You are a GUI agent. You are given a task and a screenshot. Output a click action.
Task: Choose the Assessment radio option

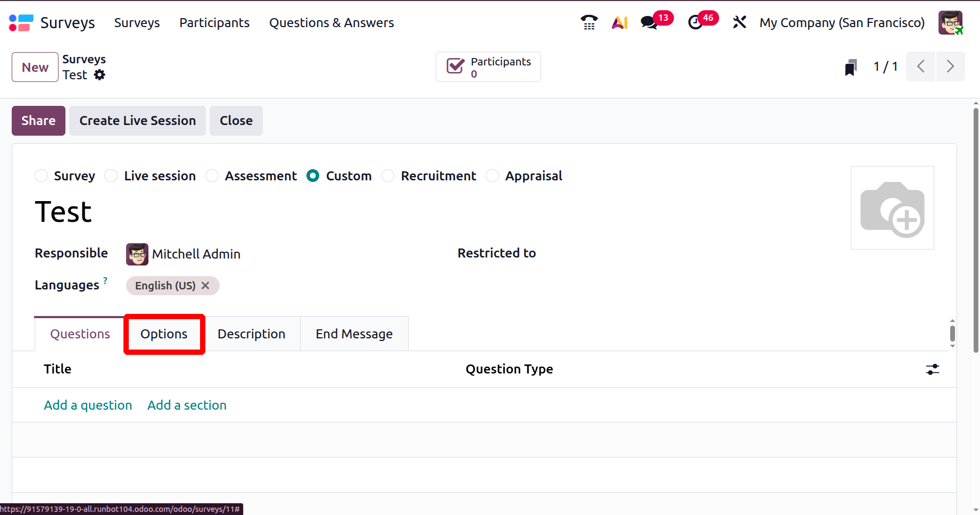pyautogui.click(x=212, y=176)
